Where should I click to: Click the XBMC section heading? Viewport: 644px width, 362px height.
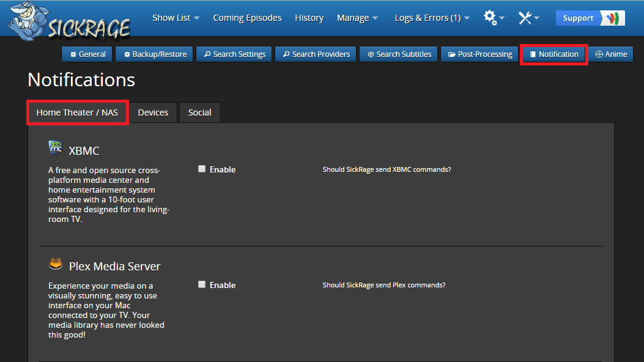point(84,150)
